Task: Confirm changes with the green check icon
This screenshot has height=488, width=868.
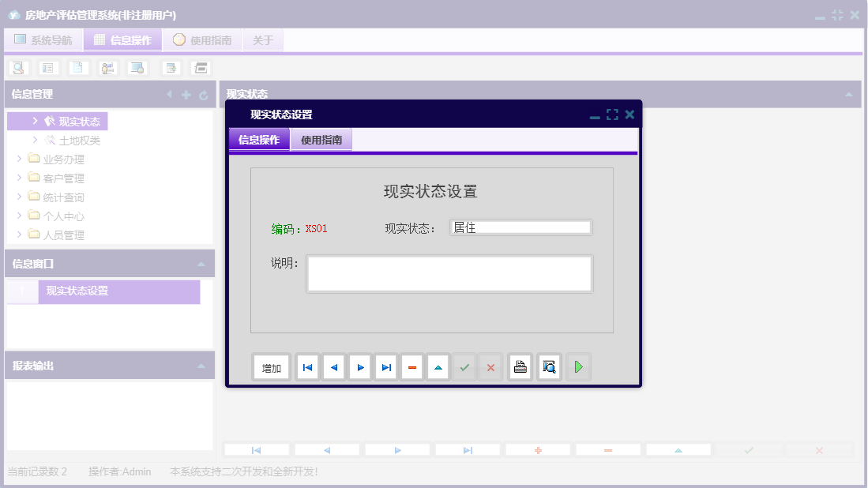Action: [464, 366]
